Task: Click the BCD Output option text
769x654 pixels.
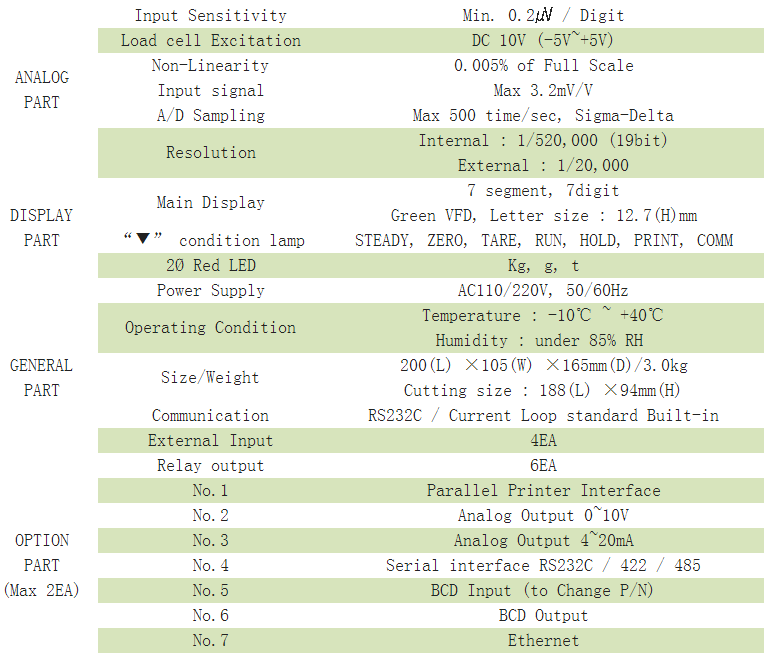Action: pyautogui.click(x=543, y=615)
